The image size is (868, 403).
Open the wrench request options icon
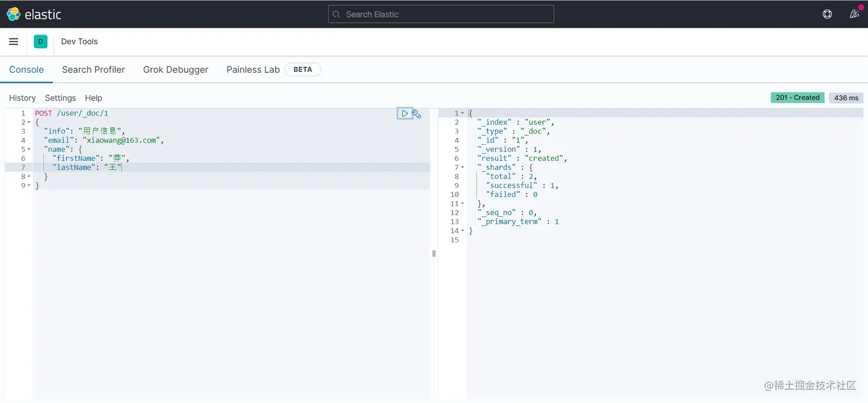click(417, 114)
